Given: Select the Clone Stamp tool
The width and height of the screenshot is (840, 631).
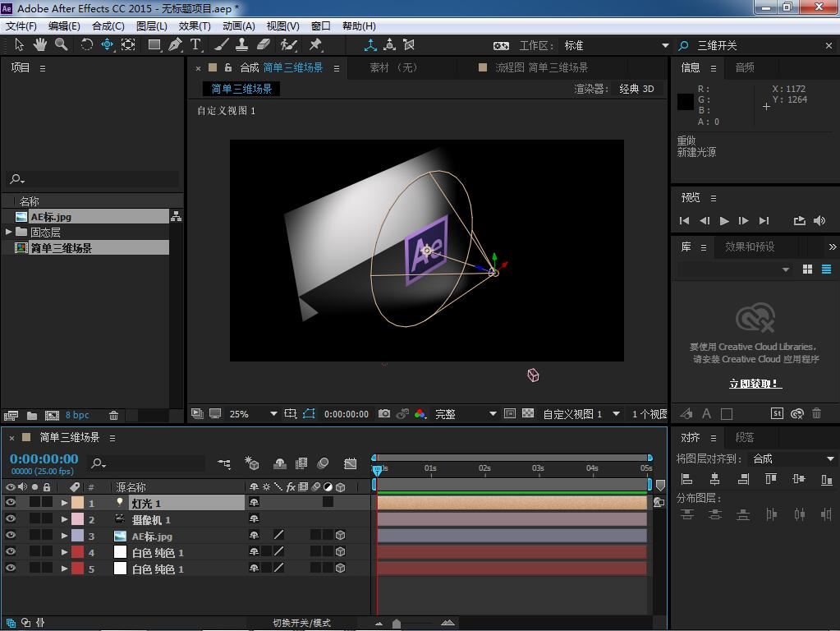Looking at the screenshot, I should pos(242,45).
